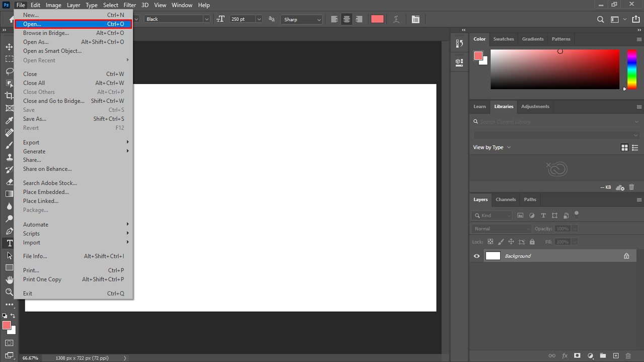Open the font size 250 pt dropdown
644x362 pixels.
259,19
